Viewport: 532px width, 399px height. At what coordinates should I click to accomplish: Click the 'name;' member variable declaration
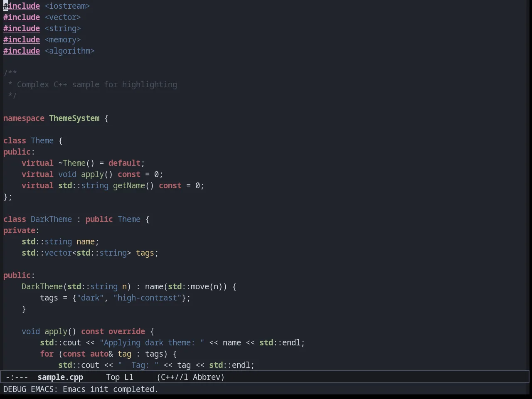tap(88, 242)
